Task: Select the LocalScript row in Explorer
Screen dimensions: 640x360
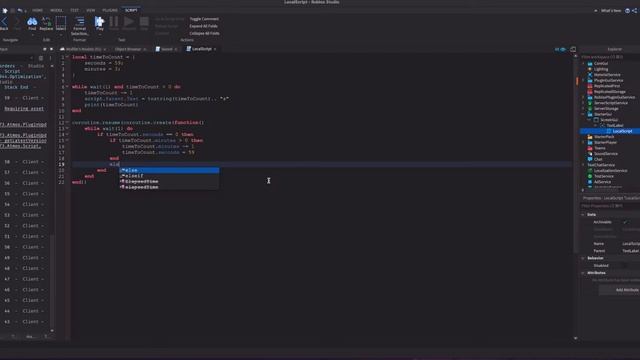Action: [610, 131]
